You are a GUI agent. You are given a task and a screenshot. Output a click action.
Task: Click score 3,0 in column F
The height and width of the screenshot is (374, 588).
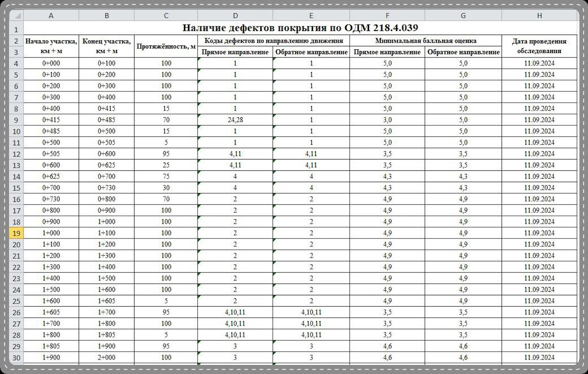(387, 120)
